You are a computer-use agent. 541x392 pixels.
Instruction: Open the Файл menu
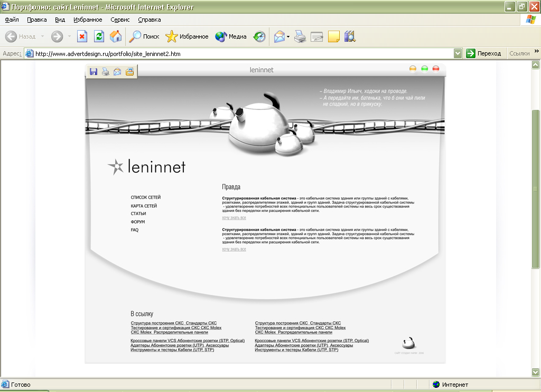[12, 20]
